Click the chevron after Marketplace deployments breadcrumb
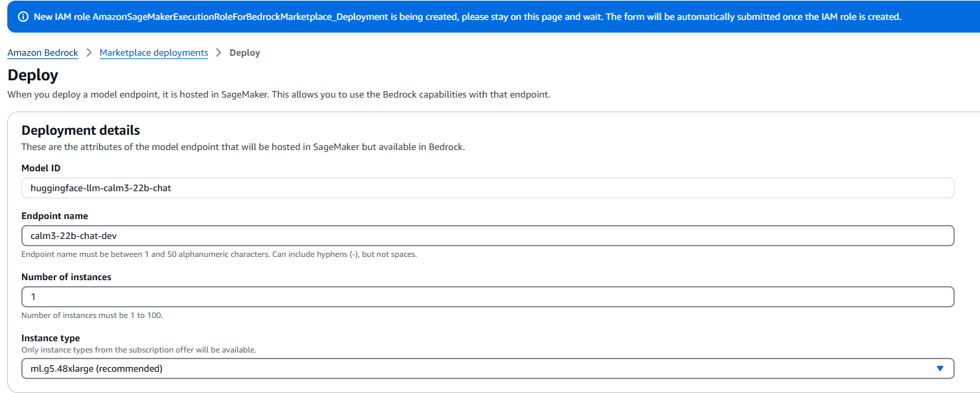 click(x=218, y=52)
